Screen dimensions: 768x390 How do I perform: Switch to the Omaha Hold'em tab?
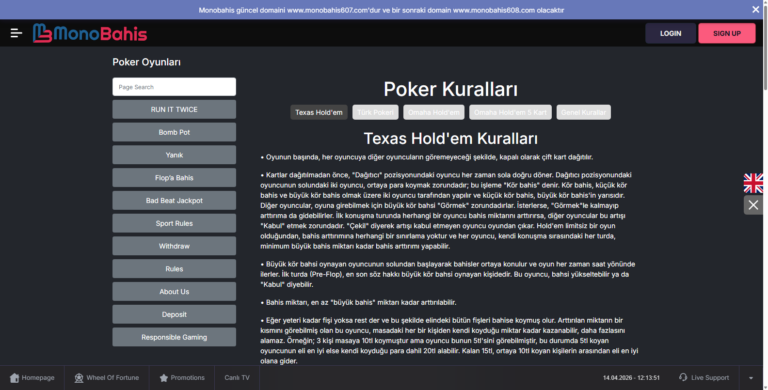click(x=433, y=112)
